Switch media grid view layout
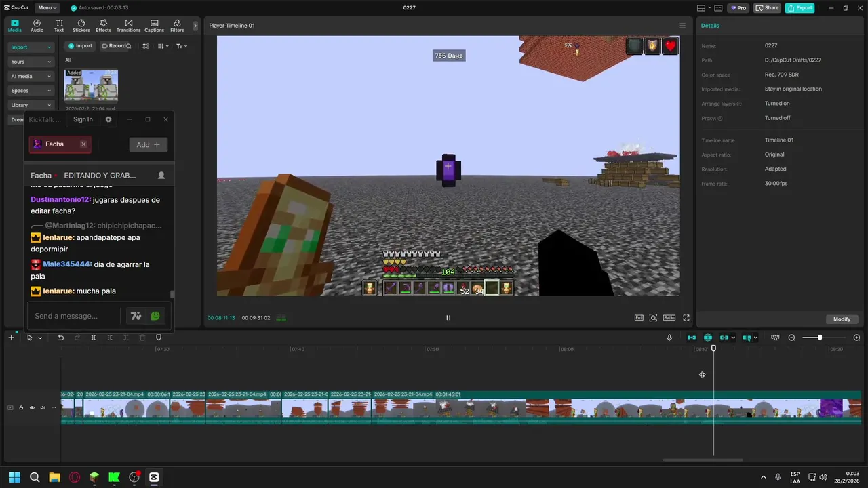Screen dimensions: 868x488 click(x=146, y=46)
